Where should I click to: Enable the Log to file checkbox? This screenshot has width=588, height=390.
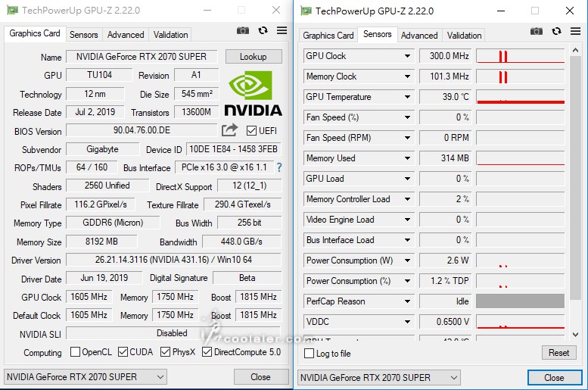309,353
